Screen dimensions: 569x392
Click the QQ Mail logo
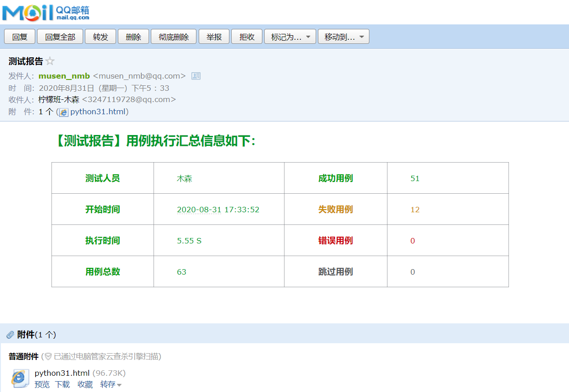(46, 12)
